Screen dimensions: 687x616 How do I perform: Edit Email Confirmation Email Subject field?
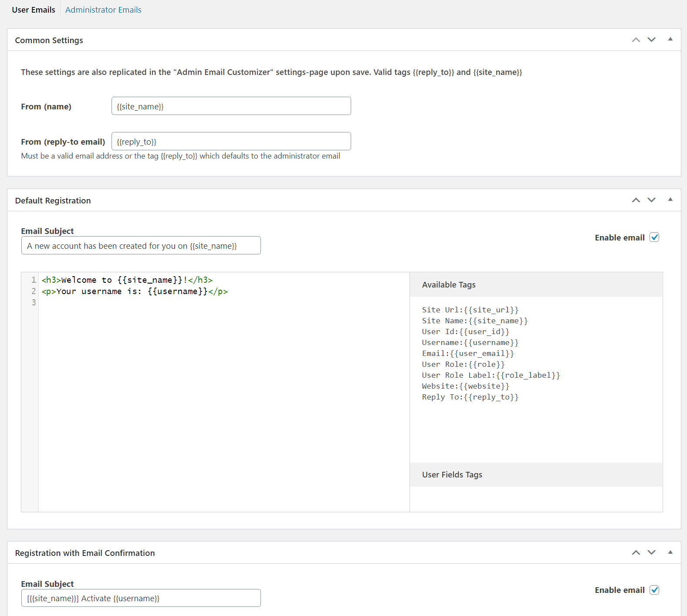pos(141,598)
